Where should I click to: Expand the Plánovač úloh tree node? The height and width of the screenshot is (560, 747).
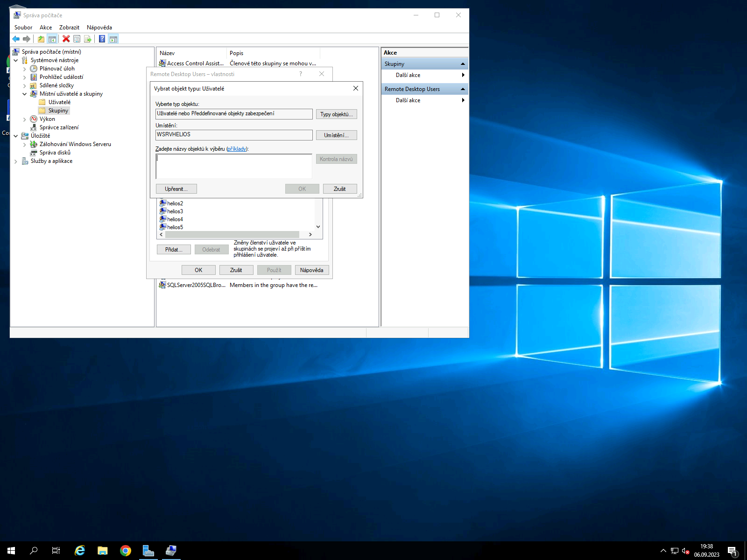tap(25, 69)
